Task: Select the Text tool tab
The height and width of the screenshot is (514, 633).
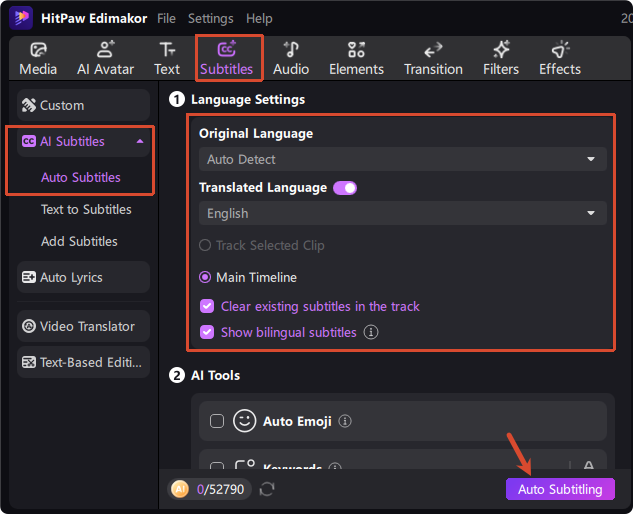Action: (167, 59)
